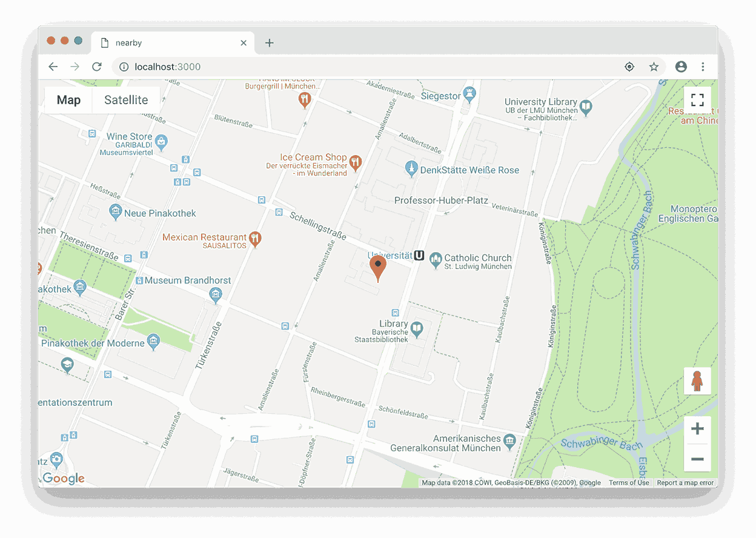The image size is (756, 538).
Task: Click the Bayerische Staatsbibliothek library pin
Action: click(x=416, y=329)
